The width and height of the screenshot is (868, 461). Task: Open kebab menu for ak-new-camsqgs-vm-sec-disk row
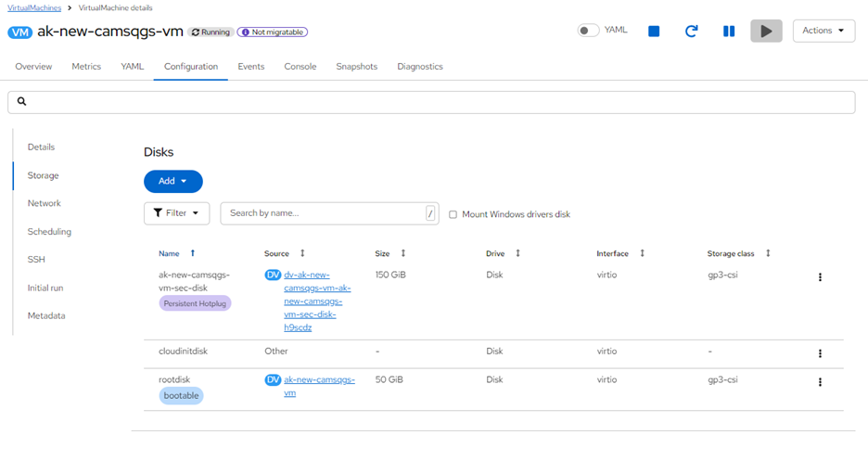pyautogui.click(x=820, y=276)
